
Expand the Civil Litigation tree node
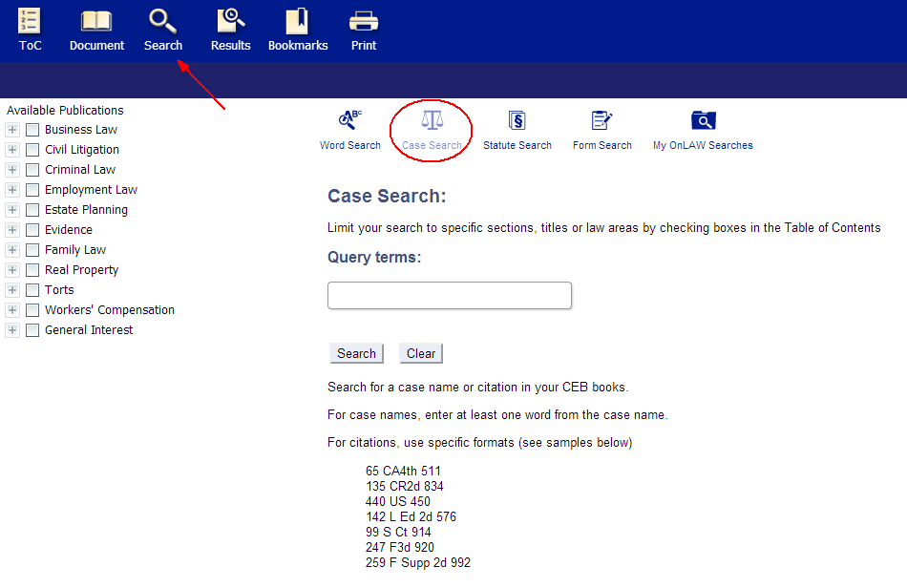coord(12,150)
